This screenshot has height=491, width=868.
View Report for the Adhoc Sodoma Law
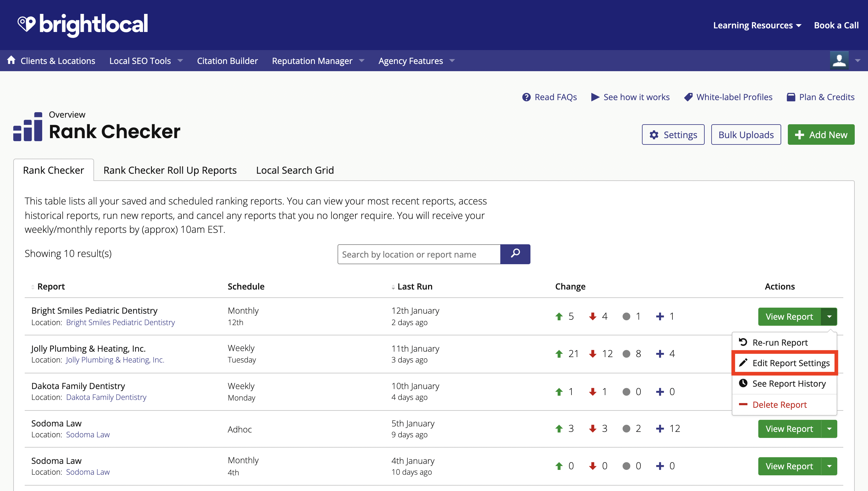789,429
